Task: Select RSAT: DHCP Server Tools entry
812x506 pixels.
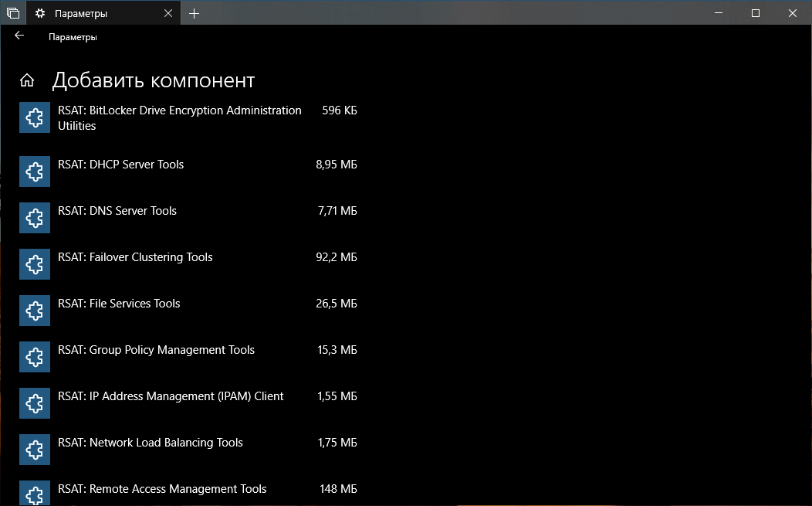Action: coord(188,171)
